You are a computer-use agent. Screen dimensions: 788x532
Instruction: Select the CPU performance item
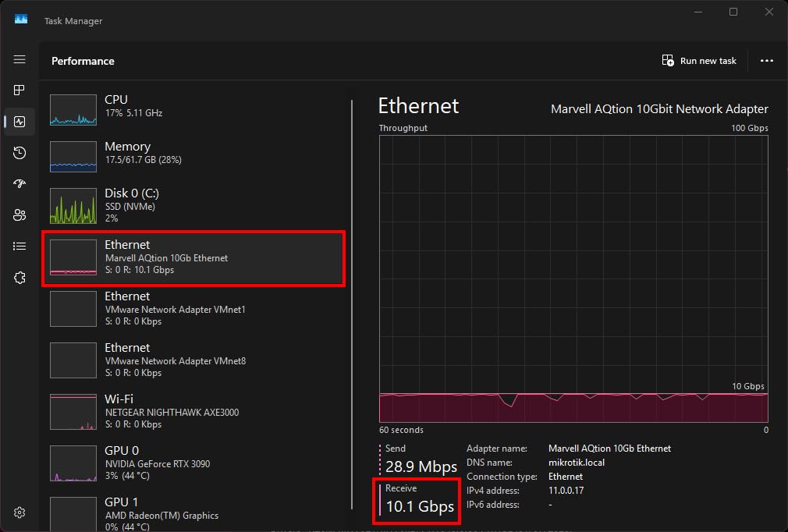click(x=193, y=110)
